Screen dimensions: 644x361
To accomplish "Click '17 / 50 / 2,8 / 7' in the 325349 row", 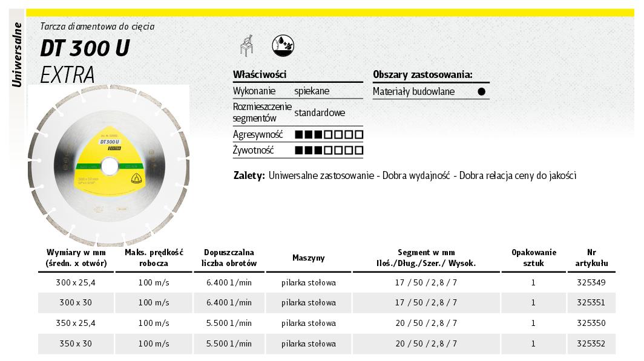I will click(426, 282).
